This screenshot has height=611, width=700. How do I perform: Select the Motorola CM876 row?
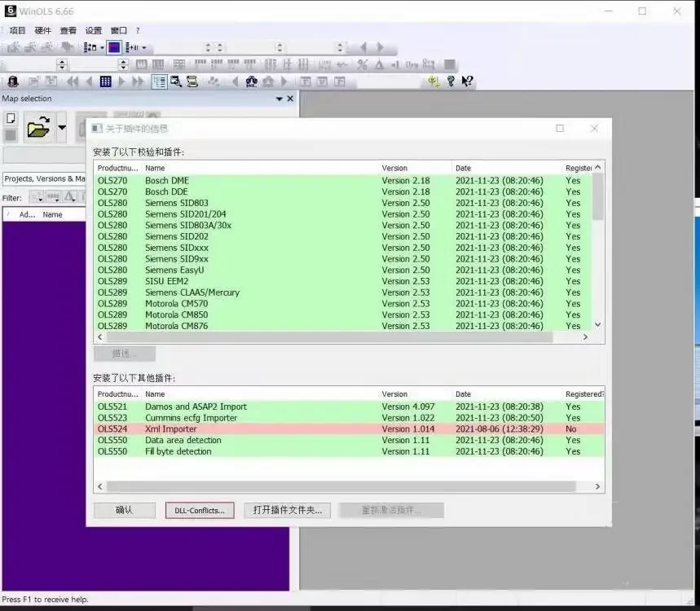pyautogui.click(x=344, y=326)
